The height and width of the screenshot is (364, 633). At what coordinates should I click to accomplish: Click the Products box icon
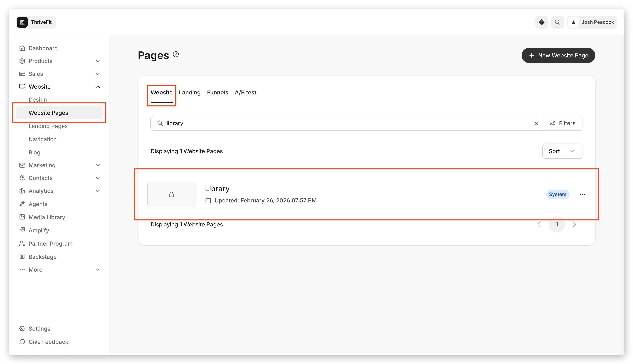(22, 61)
